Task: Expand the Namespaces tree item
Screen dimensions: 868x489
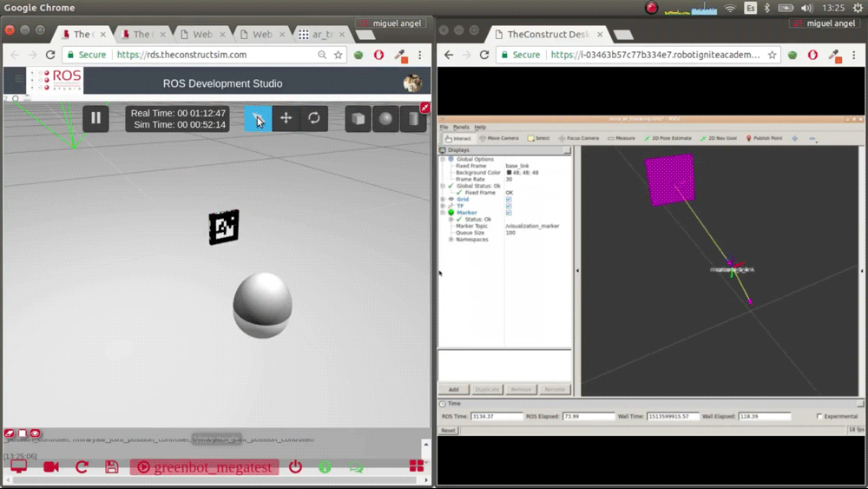Action: [450, 240]
